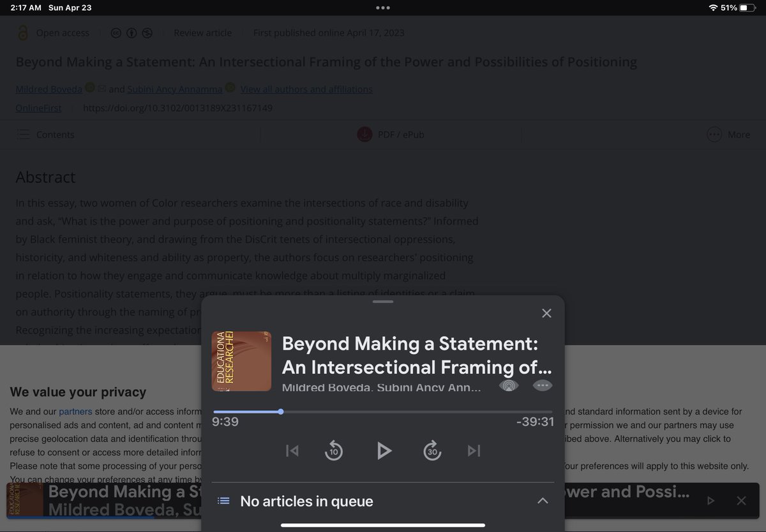Open the OnlineFirst section
Viewport: 766px width, 532px height.
38,108
